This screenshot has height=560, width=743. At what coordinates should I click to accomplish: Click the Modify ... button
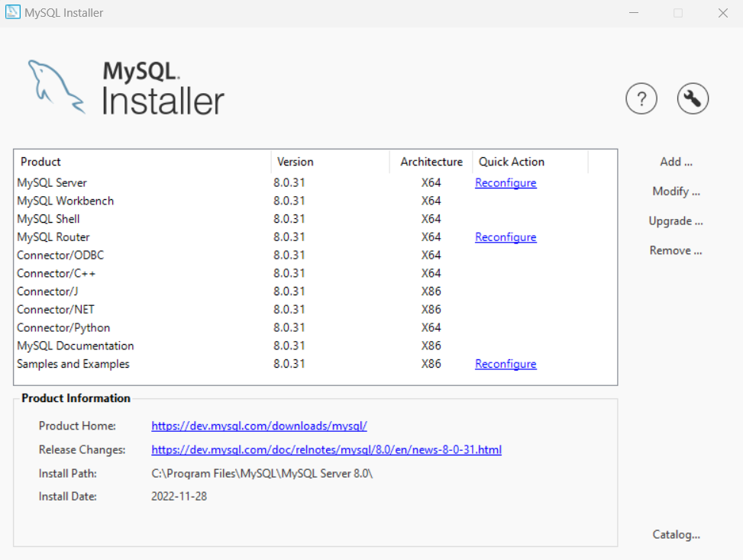[x=677, y=191]
